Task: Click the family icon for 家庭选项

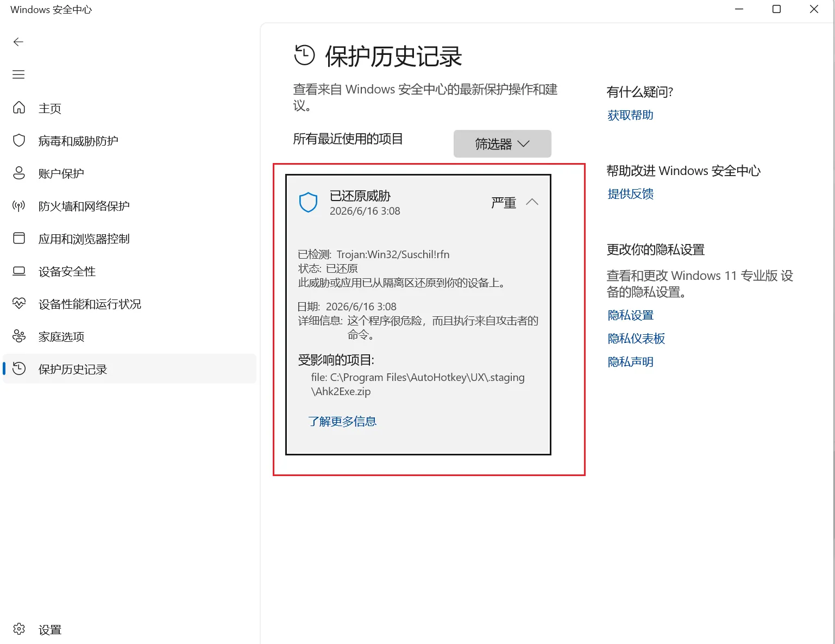Action: (19, 336)
